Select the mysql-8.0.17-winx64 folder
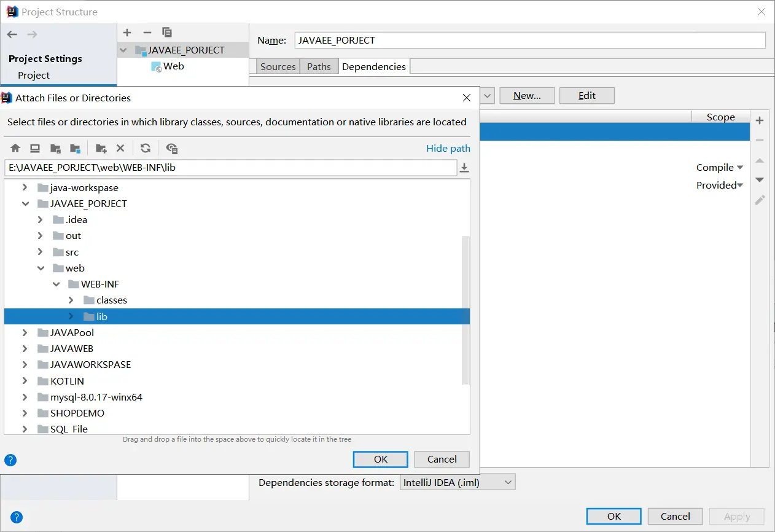Image resolution: width=775 pixels, height=532 pixels. [96, 397]
